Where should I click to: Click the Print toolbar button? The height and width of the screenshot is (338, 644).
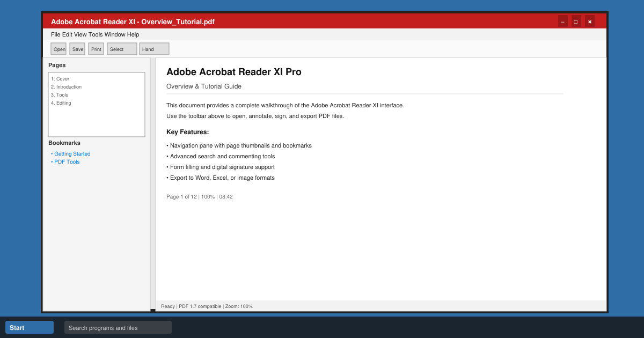[x=96, y=49]
